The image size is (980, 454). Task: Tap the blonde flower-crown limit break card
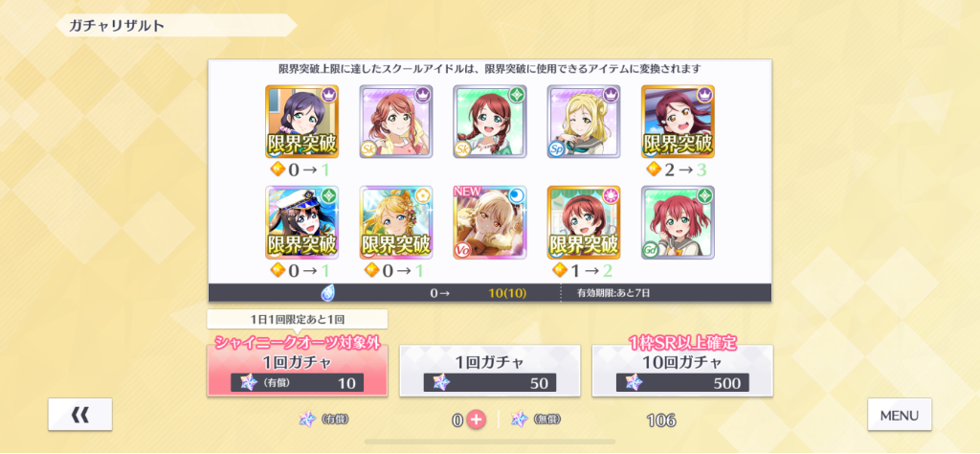(396, 222)
